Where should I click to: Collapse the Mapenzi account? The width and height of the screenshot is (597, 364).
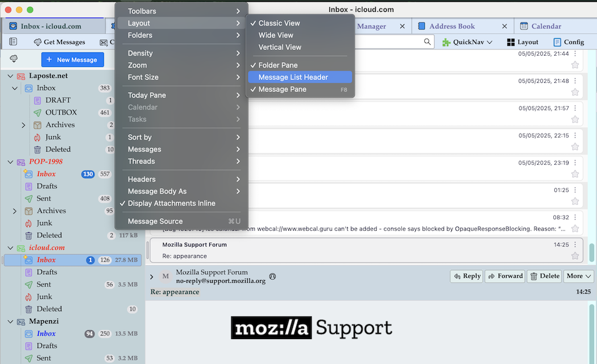point(10,322)
